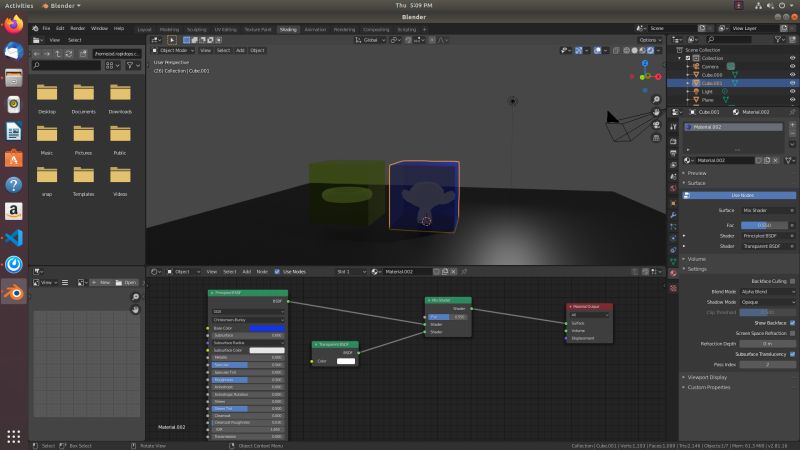Image resolution: width=800 pixels, height=450 pixels.
Task: Open the Render properties tab icon
Action: point(673,141)
